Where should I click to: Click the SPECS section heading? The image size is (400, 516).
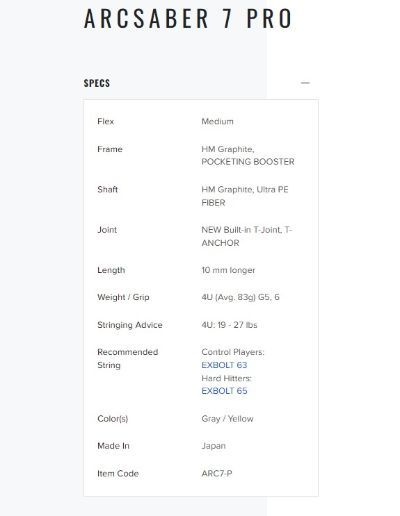pyautogui.click(x=97, y=83)
